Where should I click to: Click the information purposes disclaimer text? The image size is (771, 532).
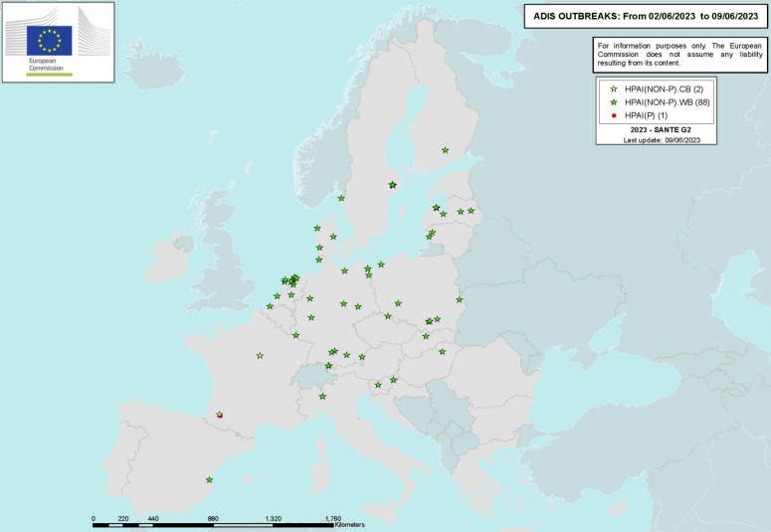tap(679, 54)
